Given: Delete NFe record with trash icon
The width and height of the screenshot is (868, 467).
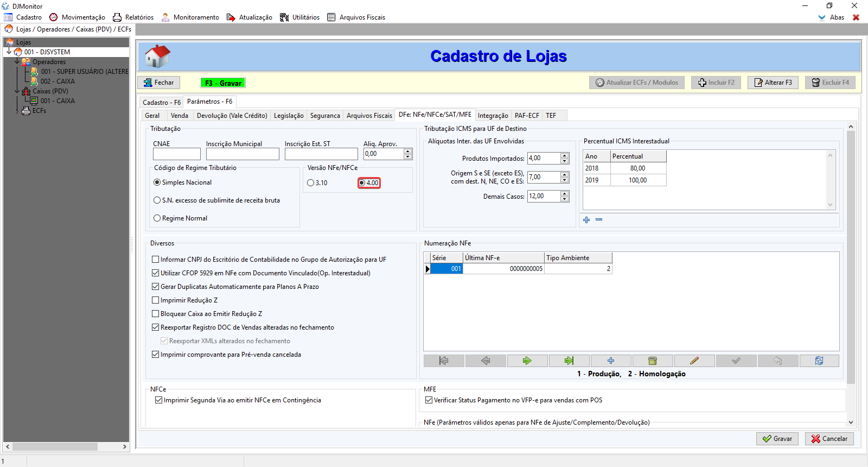Looking at the screenshot, I should (x=652, y=361).
